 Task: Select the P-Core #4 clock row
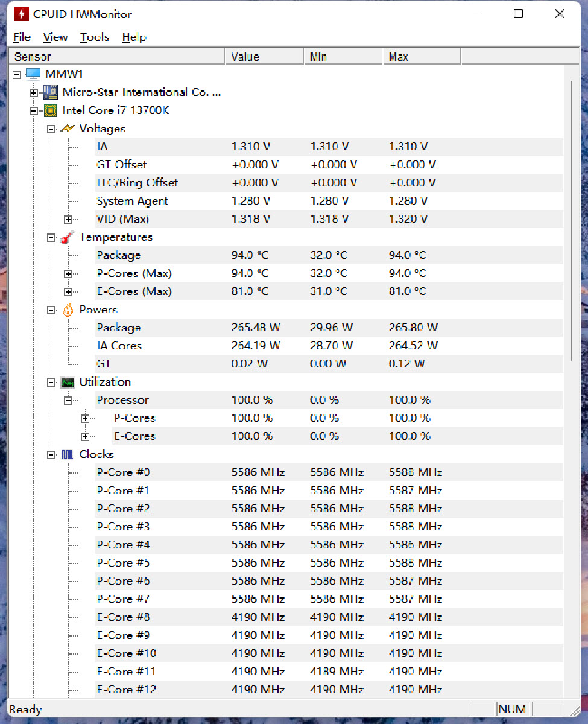tap(329, 545)
